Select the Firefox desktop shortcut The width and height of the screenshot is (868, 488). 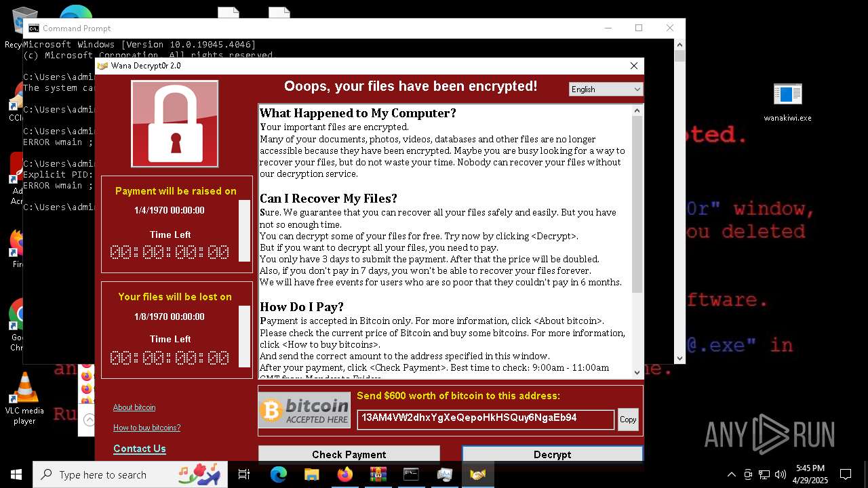17,249
